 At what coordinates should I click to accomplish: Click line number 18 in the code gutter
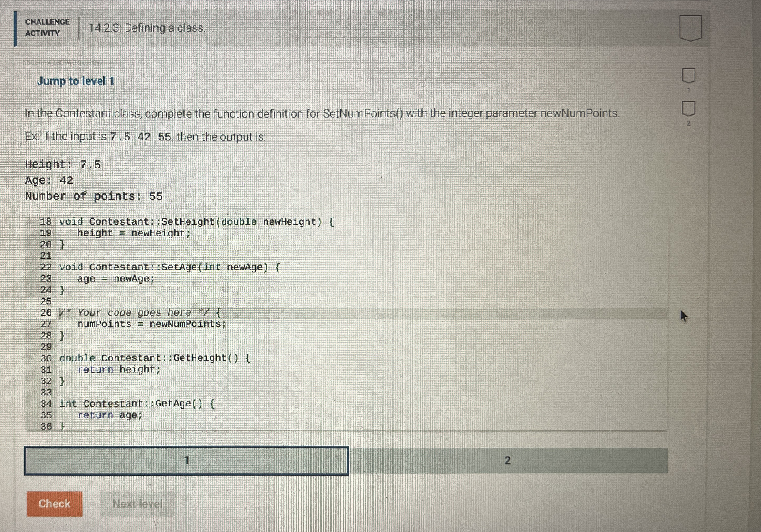click(46, 221)
